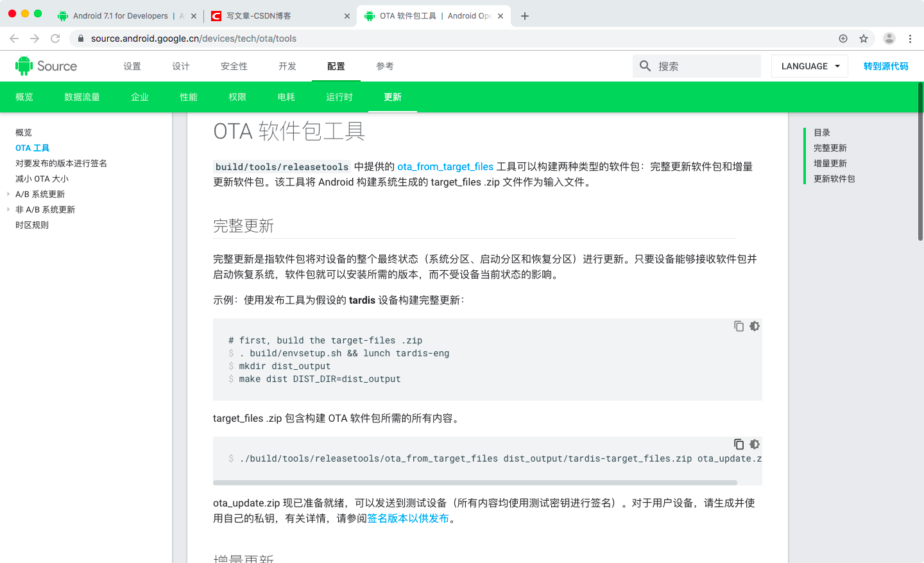Open the LANGUAGE dropdown
Image resolution: width=924 pixels, height=563 pixels.
[x=809, y=66]
